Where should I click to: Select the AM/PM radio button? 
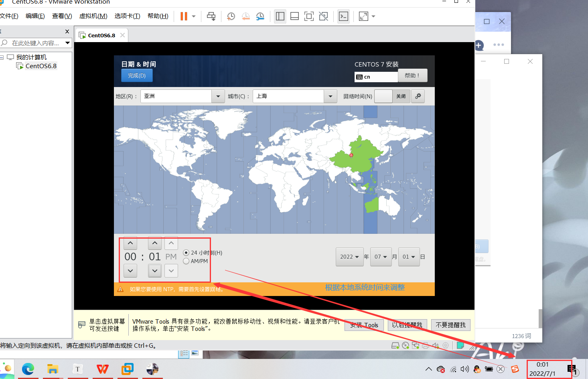tap(186, 261)
